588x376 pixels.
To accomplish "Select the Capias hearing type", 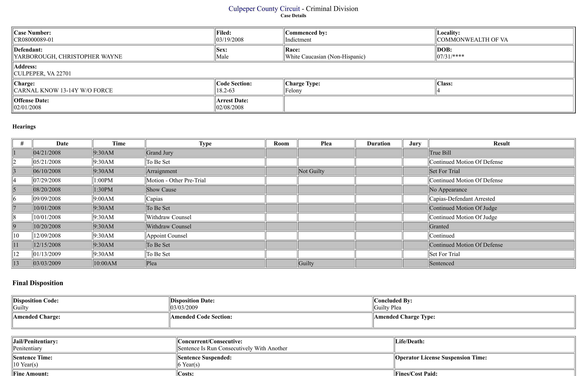I will tap(154, 199).
